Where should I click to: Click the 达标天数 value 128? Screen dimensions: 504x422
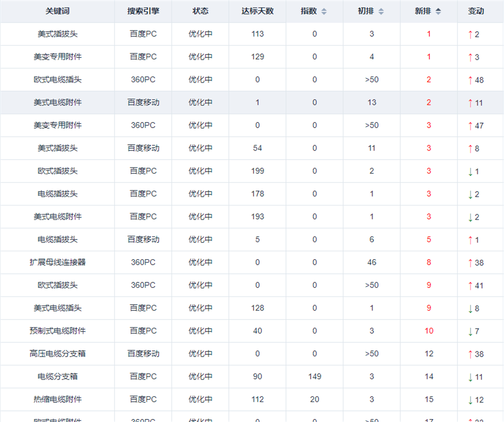coord(258,308)
